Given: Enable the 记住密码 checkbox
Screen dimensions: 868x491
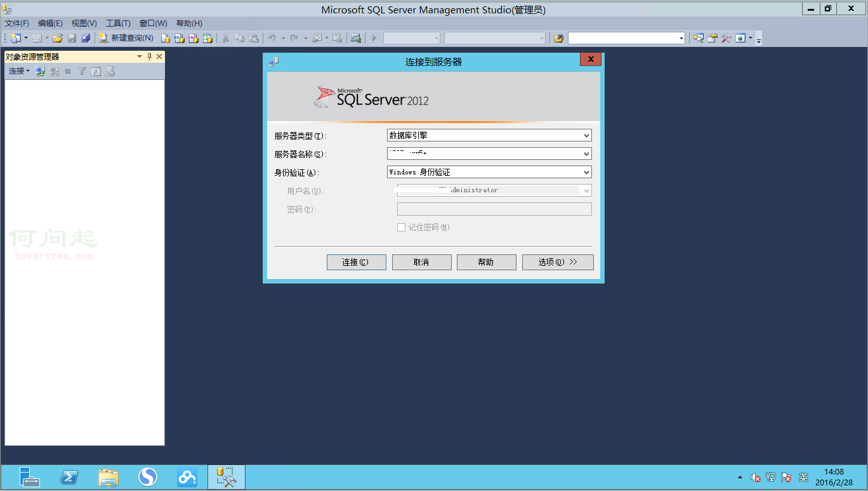Looking at the screenshot, I should click(x=401, y=227).
